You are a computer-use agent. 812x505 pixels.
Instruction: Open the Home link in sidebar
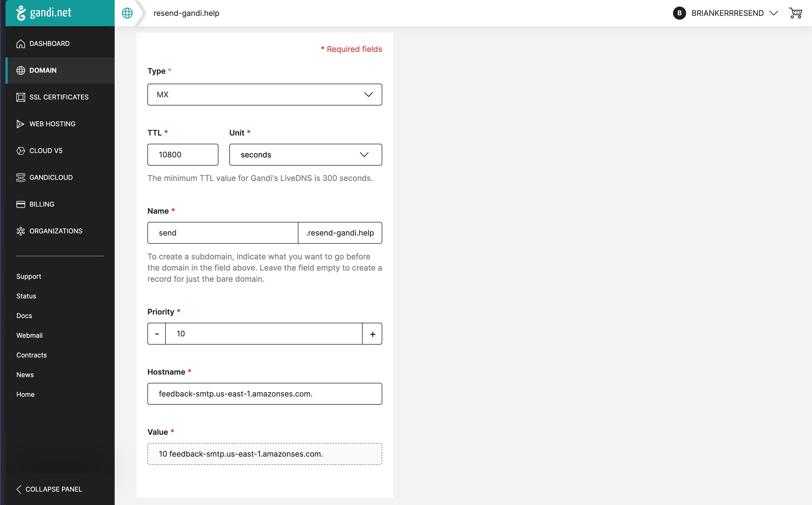[x=25, y=394]
